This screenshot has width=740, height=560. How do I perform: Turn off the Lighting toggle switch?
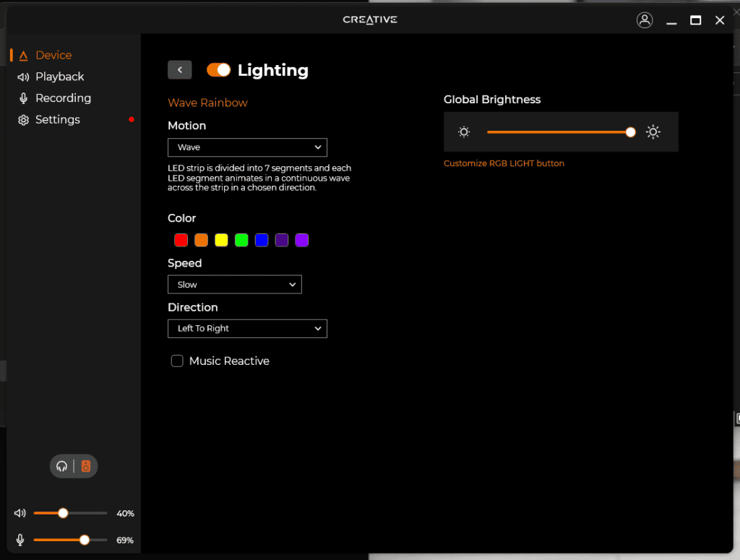[x=218, y=69]
